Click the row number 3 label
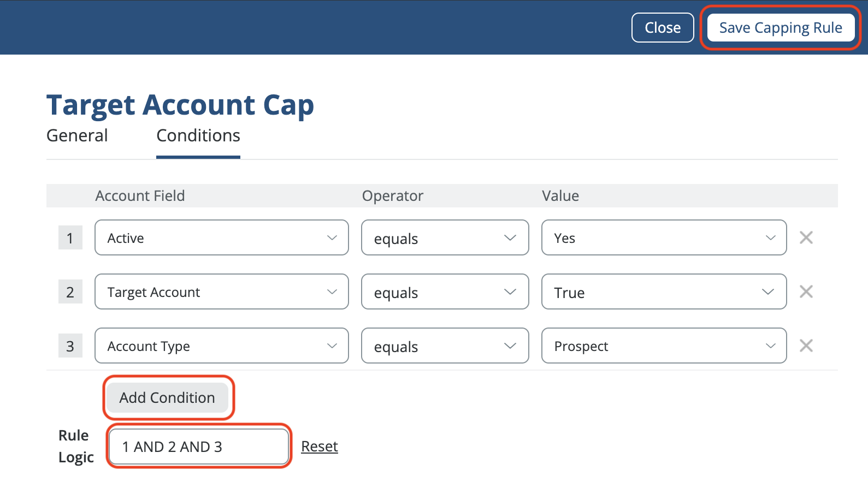The image size is (868, 500). [x=70, y=346]
